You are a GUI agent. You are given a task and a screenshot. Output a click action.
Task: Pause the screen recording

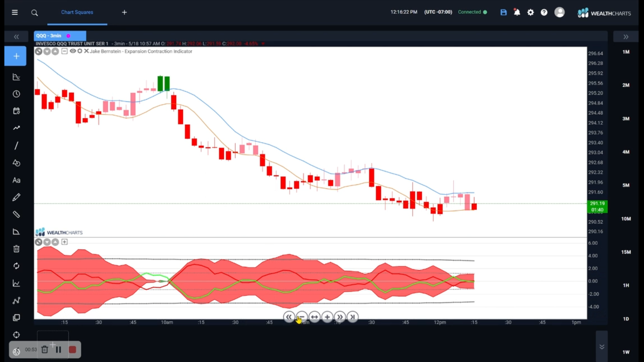58,350
